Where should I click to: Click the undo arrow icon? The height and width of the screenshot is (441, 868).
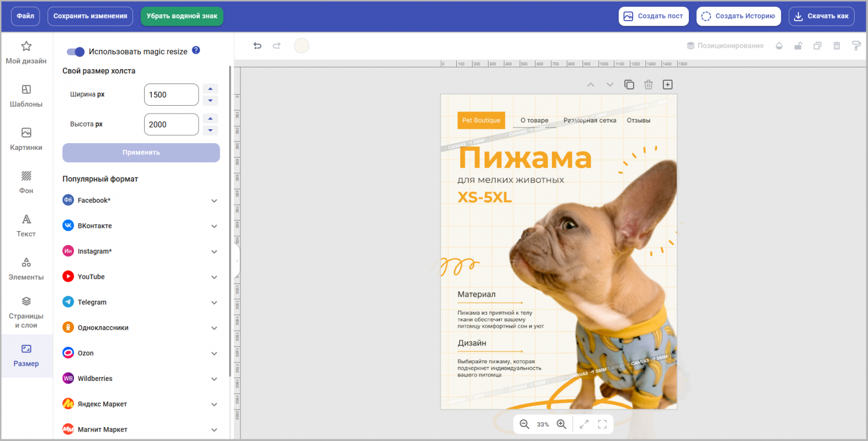coord(258,46)
